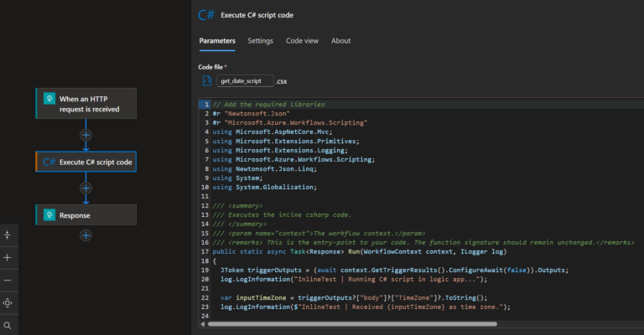
Task: Toggle the canvas layout collapse icon
Action: pyautogui.click(x=8, y=235)
